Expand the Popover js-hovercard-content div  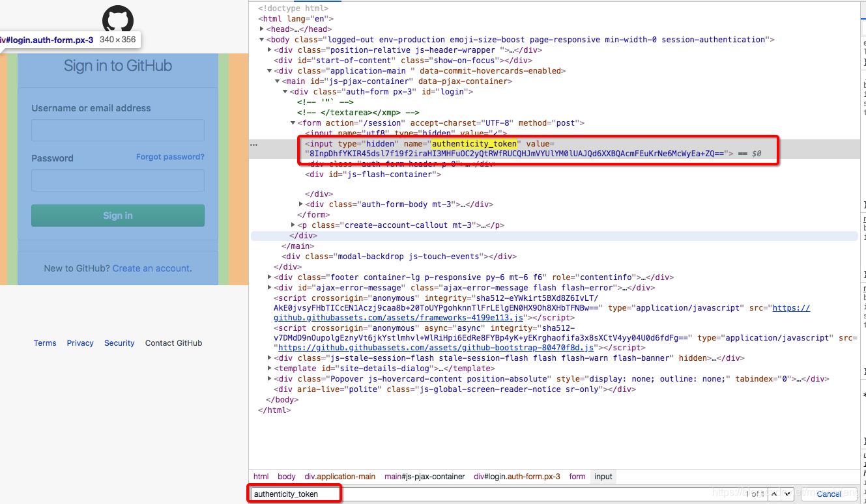pyautogui.click(x=270, y=379)
